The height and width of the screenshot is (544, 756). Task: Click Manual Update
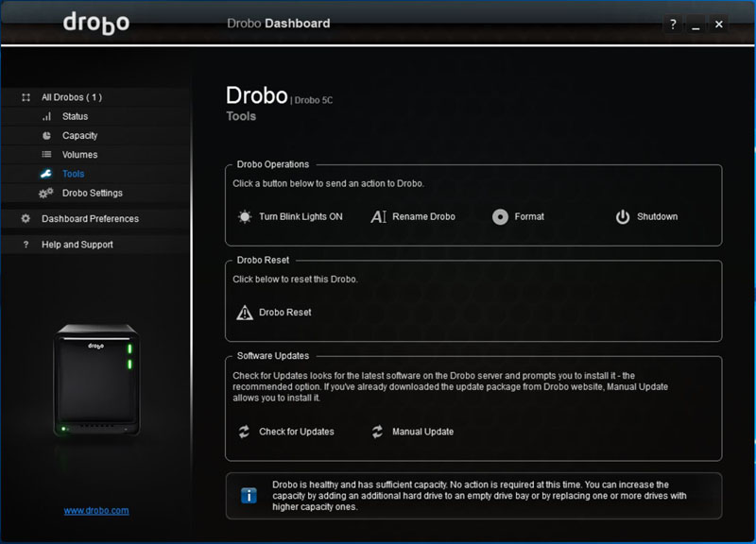pyautogui.click(x=422, y=432)
